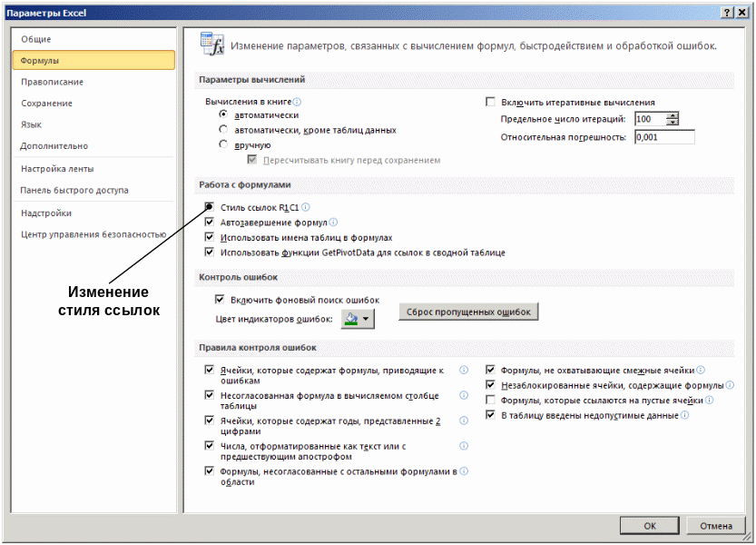Click info icon for 'Ячейки, которые содержат формулы, приводящие к ошибкам'
Screen dimensions: 756x545
tap(464, 370)
